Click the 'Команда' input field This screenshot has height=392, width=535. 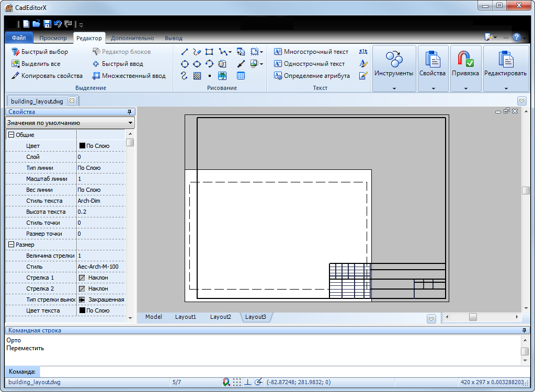[282, 372]
